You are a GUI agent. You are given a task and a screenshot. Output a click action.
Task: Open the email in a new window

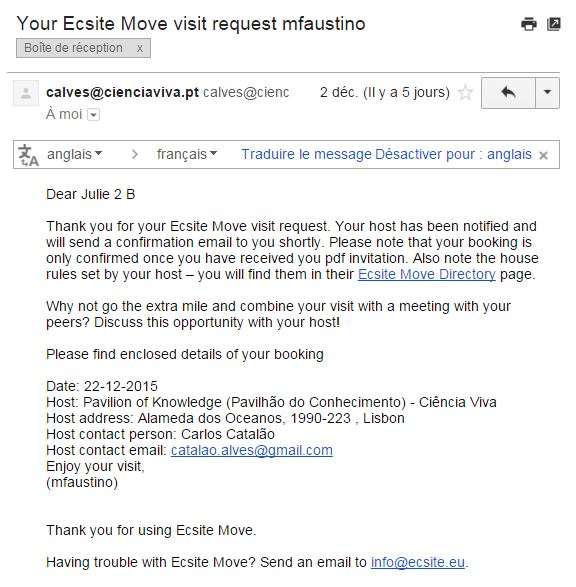[554, 24]
